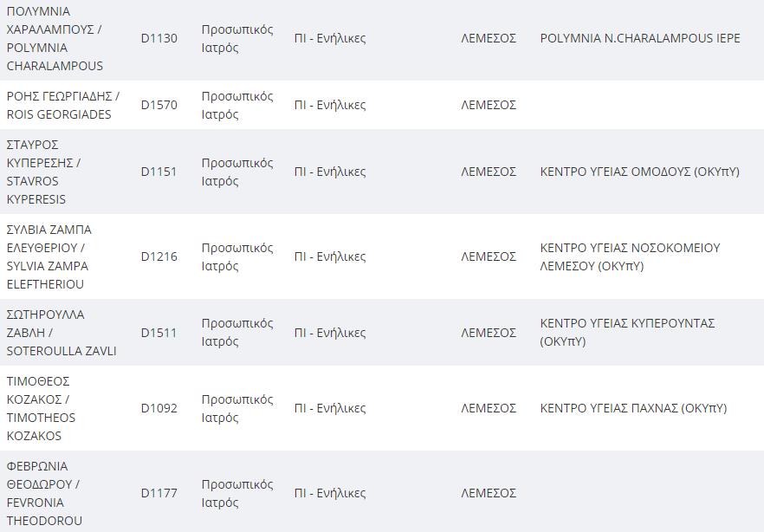Click doctor code D1092

point(159,408)
